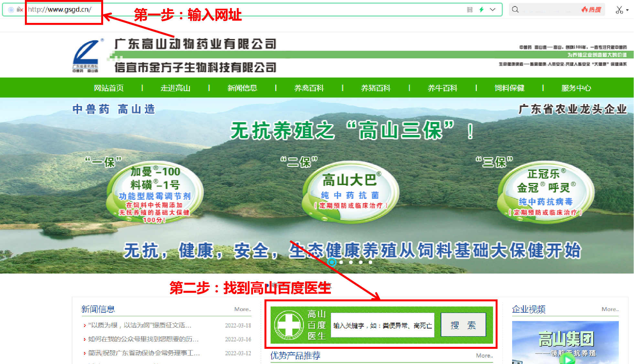Open the 走进高山 navigation menu item
Screen dimensions: 634x364
176,88
